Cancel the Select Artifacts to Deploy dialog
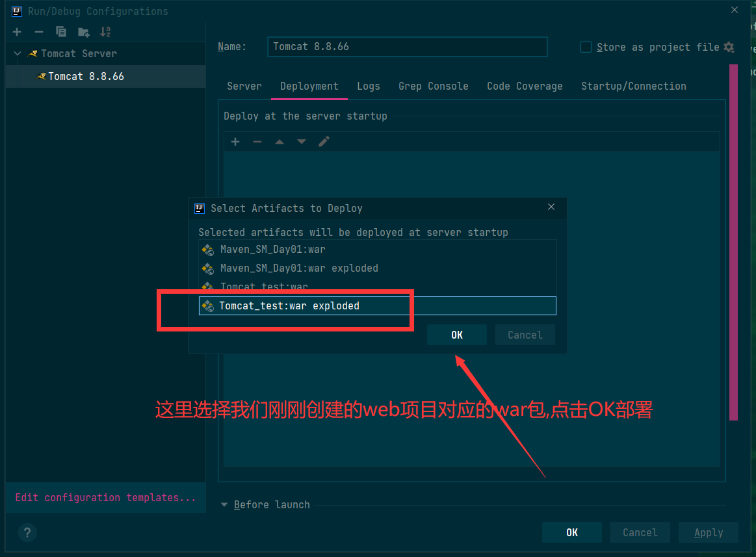Viewport: 756px width, 557px height. click(x=525, y=335)
